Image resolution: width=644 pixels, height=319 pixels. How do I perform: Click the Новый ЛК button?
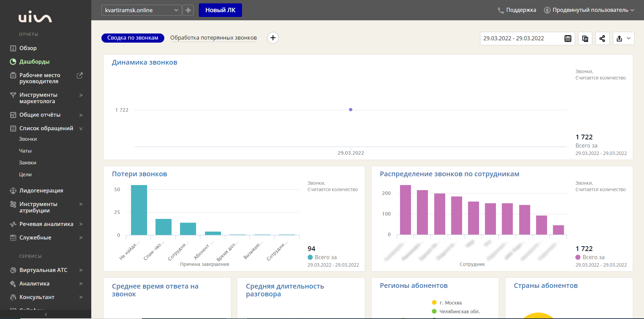click(x=220, y=10)
